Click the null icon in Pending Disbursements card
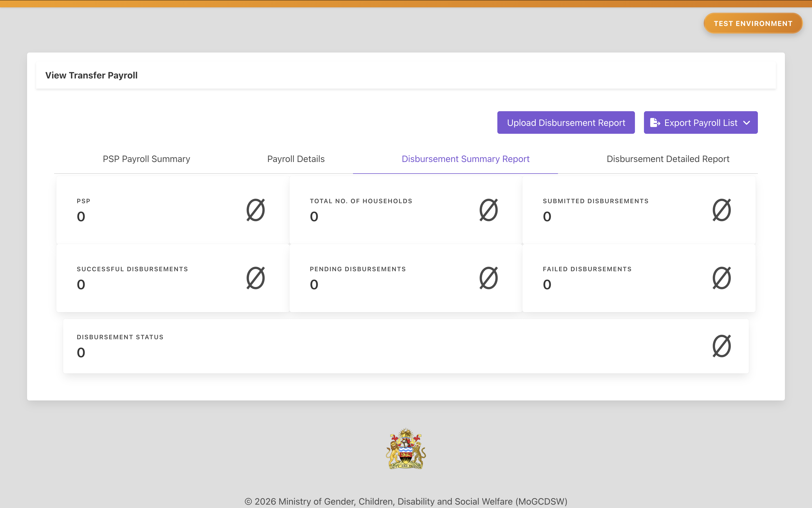The image size is (812, 508). (489, 278)
